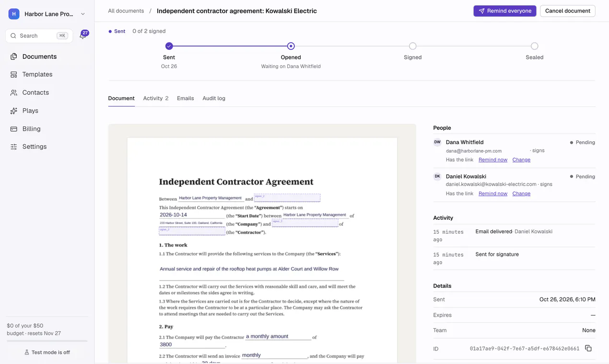Click the Billing card icon
Image resolution: width=609 pixels, height=364 pixels.
pos(14,129)
